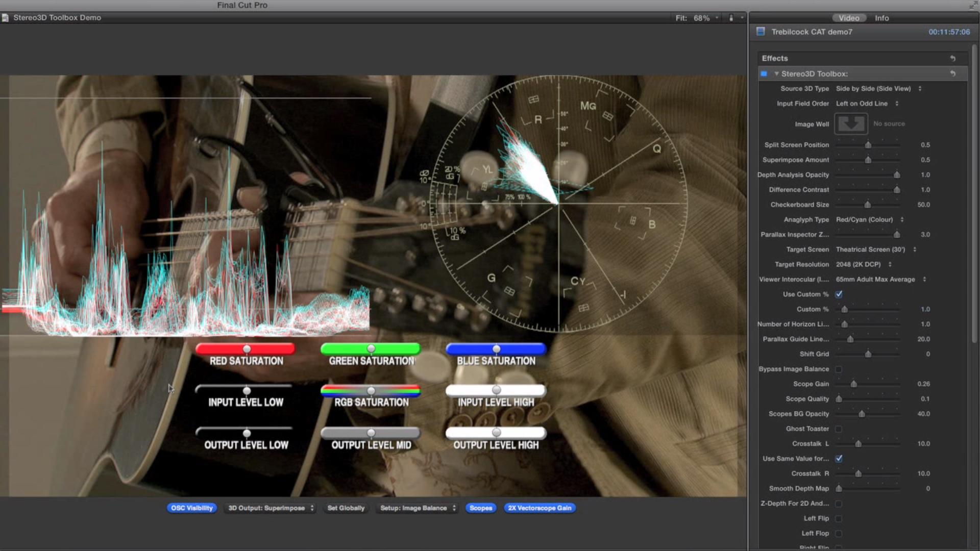
Task: Open Anaglyph Type Red/Cyan dropdown
Action: pos(870,220)
